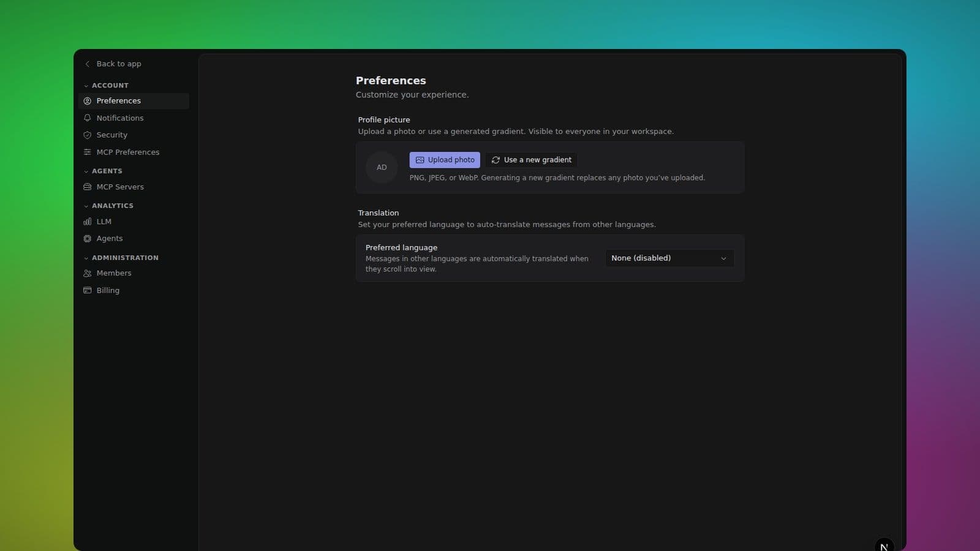Screen dimensions: 980x551
Task: Click 'Customize your experience.' subtitle
Action: (x=412, y=95)
